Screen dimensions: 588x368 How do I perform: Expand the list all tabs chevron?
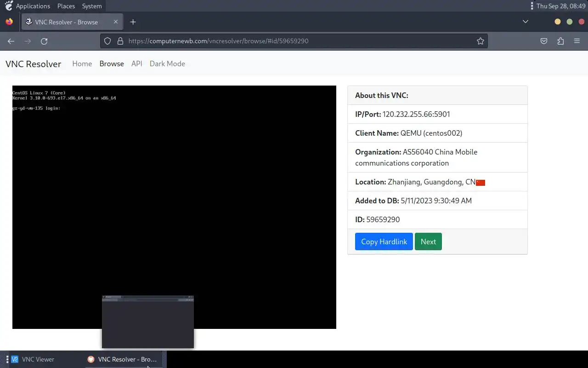(526, 22)
